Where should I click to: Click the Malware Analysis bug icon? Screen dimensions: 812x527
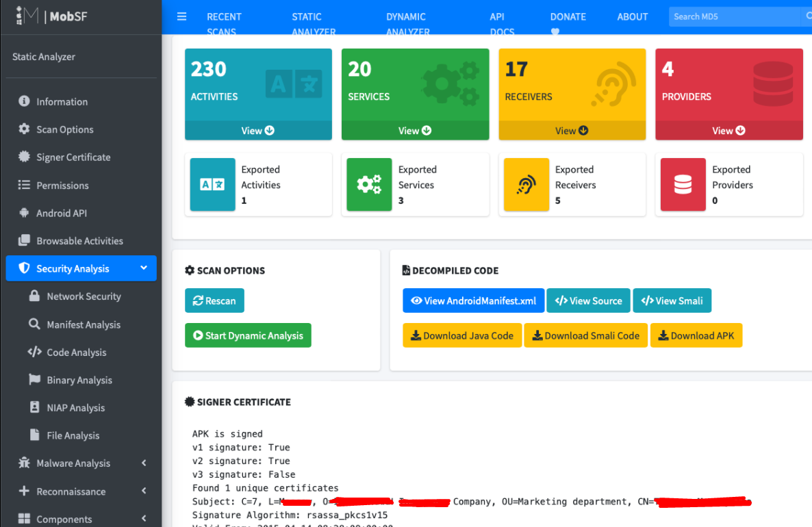(24, 462)
